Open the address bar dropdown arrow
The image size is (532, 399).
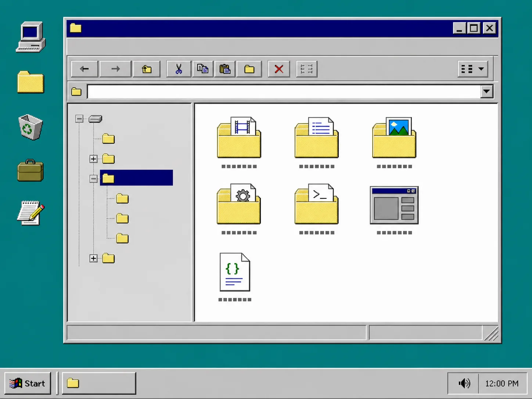point(486,91)
